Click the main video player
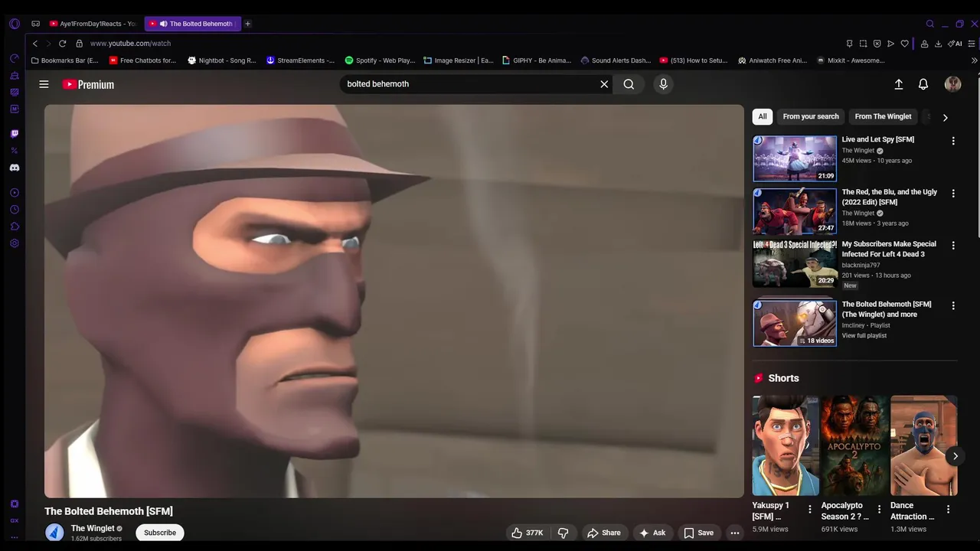 click(394, 301)
